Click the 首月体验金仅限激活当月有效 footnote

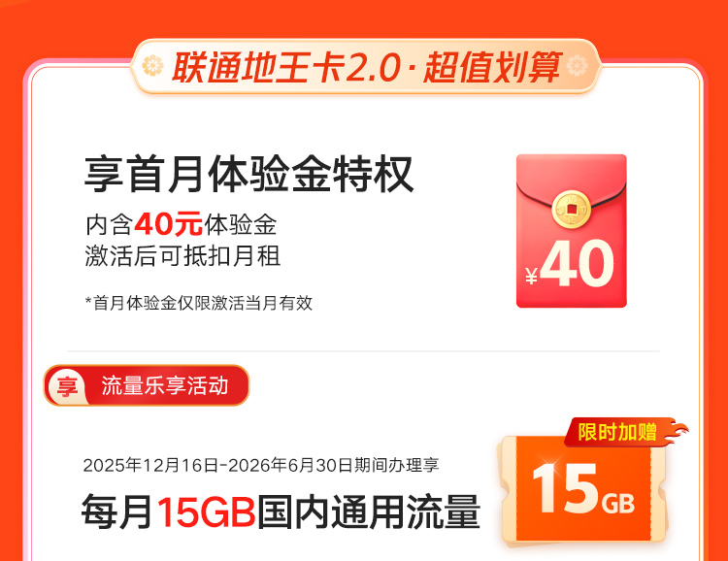coord(199,303)
